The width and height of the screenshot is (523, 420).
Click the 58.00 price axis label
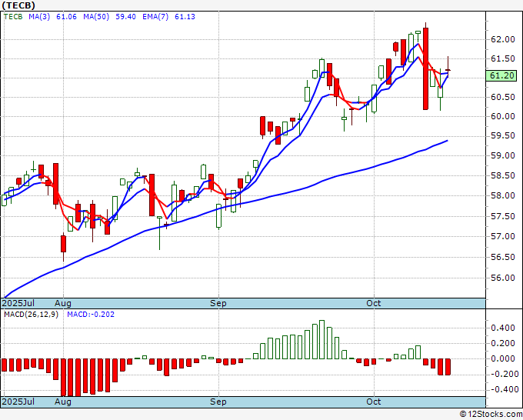pyautogui.click(x=503, y=195)
